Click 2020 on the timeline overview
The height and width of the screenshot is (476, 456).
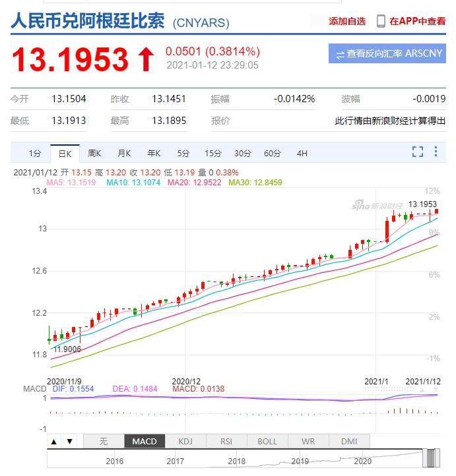[x=363, y=461]
